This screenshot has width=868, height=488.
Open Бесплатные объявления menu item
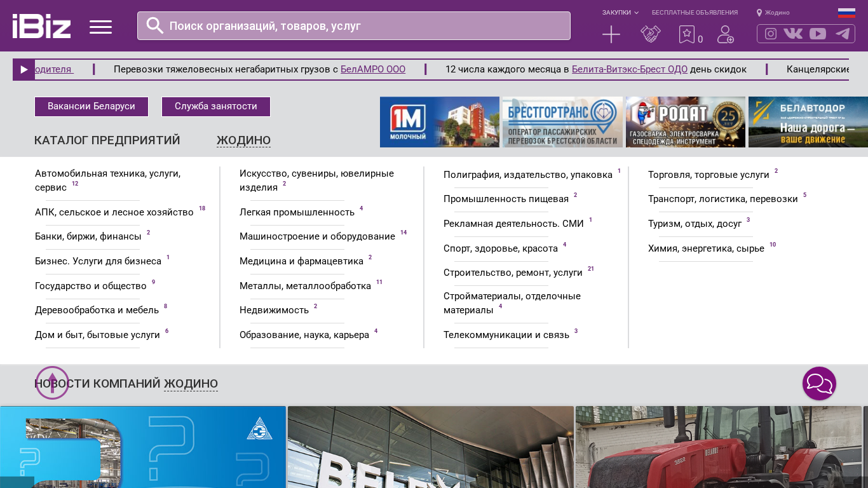tap(695, 13)
